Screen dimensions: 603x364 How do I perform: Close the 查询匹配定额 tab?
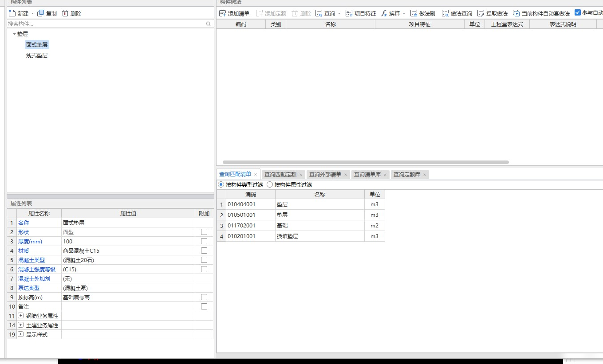301,175
